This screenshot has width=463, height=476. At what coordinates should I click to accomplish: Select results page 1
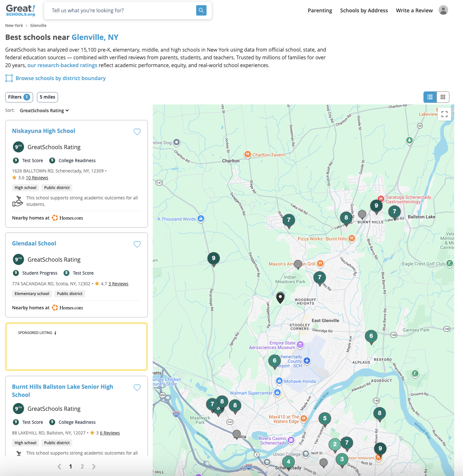pyautogui.click(x=71, y=467)
